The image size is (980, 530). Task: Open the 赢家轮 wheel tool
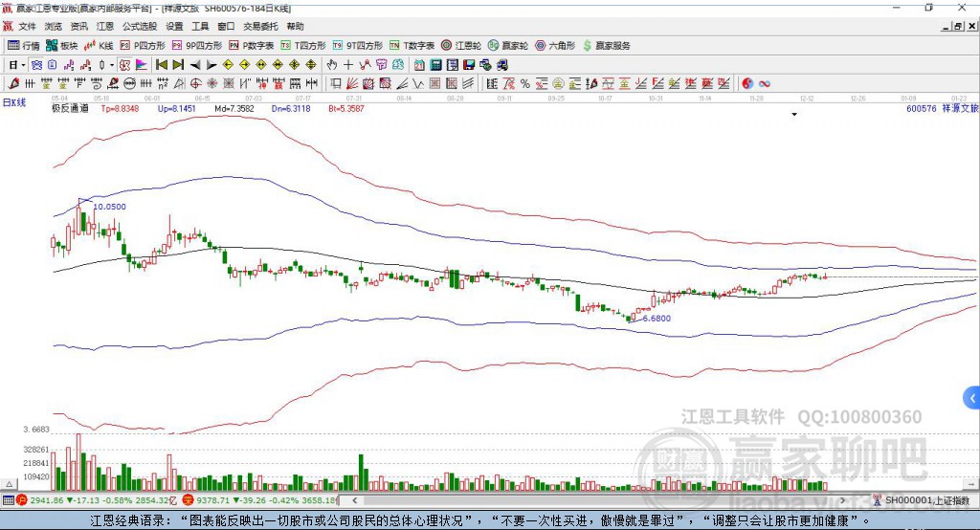click(508, 46)
